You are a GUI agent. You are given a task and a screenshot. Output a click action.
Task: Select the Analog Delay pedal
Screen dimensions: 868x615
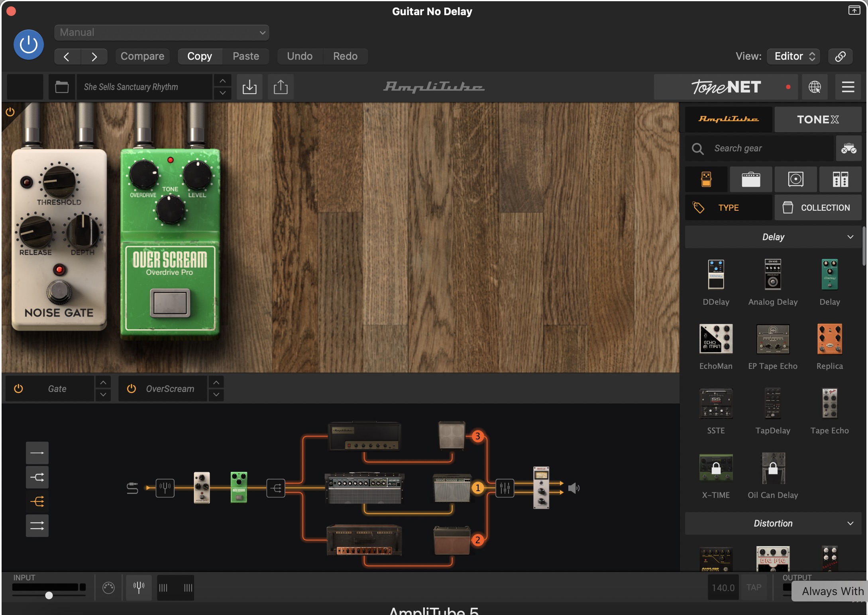tap(773, 274)
